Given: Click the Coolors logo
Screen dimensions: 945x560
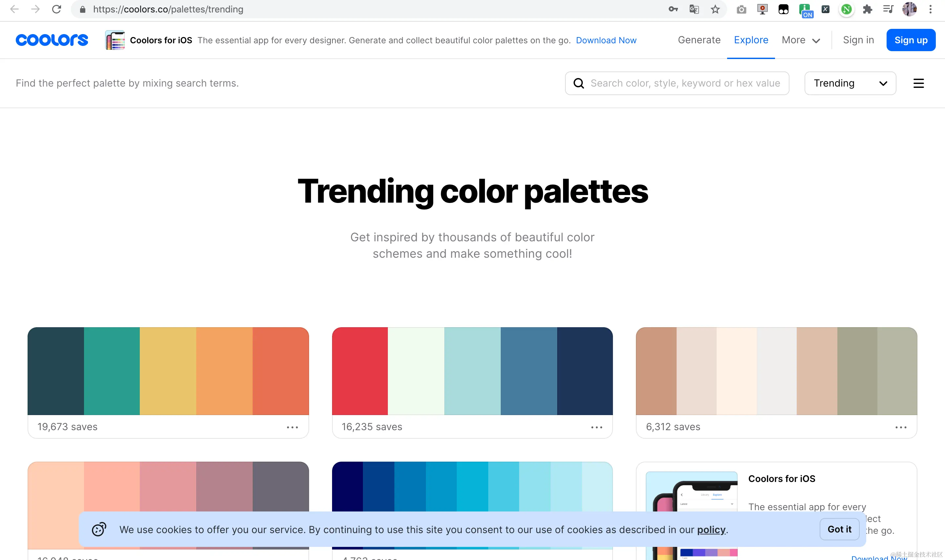Looking at the screenshot, I should click(52, 40).
